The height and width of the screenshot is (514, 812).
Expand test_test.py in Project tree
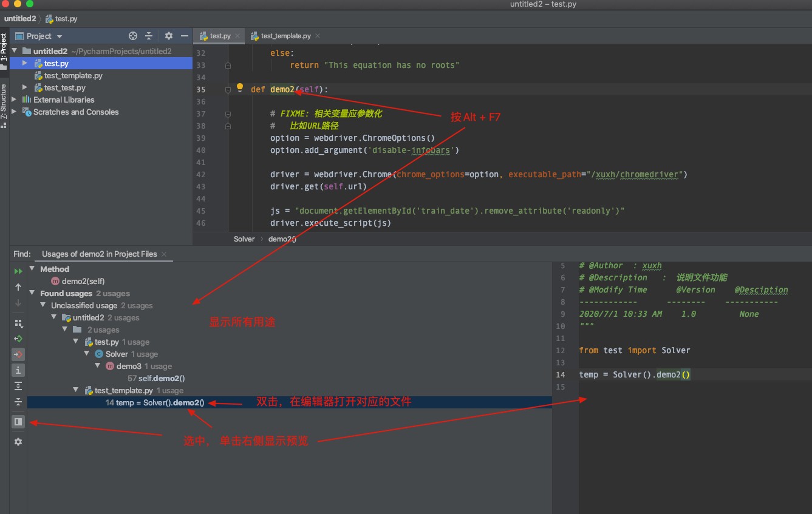click(x=25, y=87)
